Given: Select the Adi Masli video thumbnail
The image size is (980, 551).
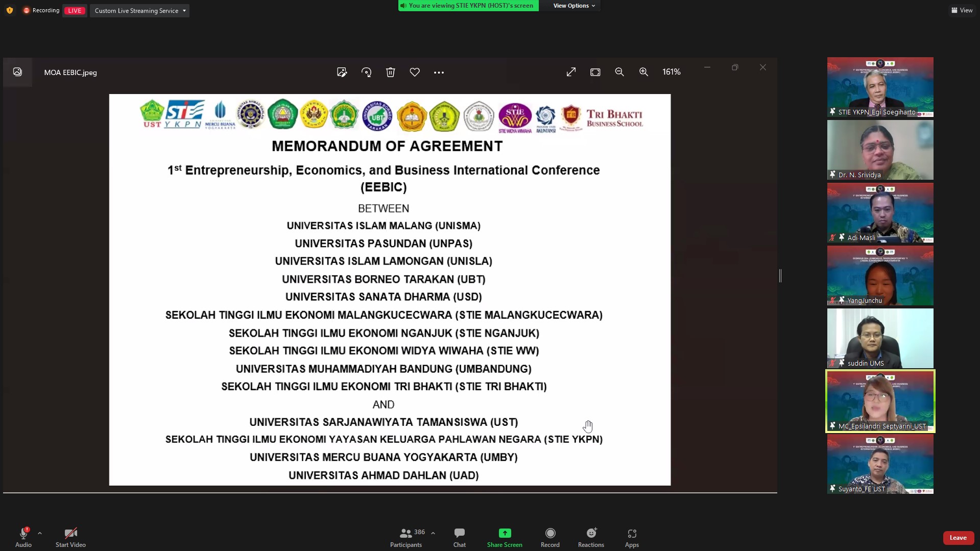Looking at the screenshot, I should tap(880, 212).
